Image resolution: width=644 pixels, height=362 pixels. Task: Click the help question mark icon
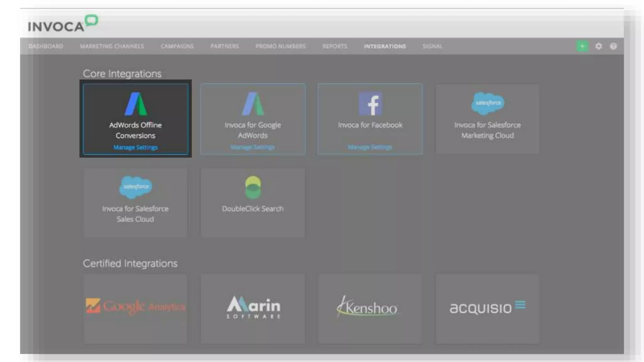tap(613, 46)
